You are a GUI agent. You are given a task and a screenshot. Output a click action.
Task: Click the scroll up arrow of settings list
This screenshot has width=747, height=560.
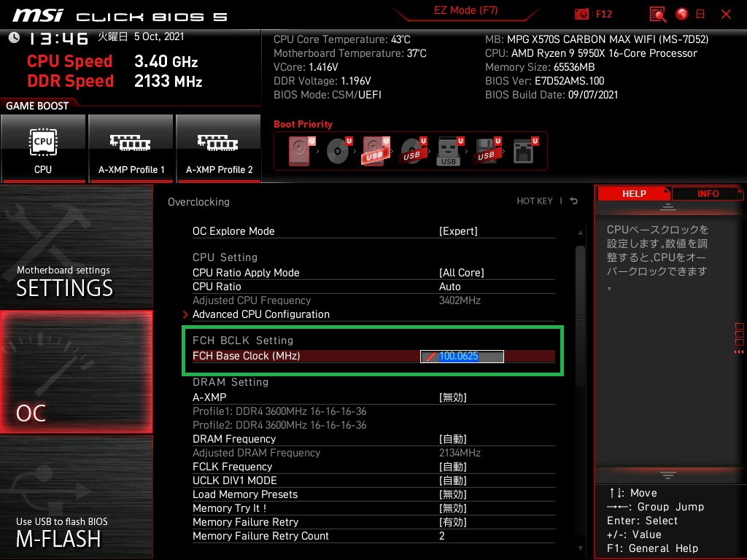pos(580,233)
